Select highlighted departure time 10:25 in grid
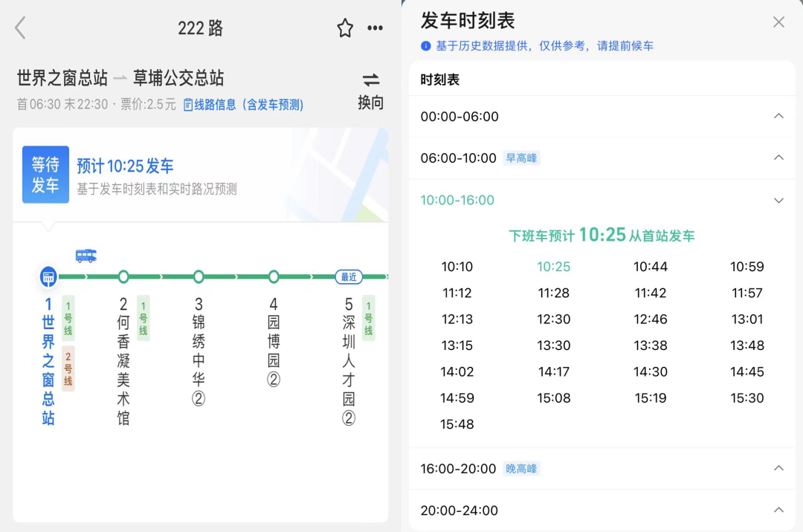The width and height of the screenshot is (803, 532). click(x=554, y=267)
